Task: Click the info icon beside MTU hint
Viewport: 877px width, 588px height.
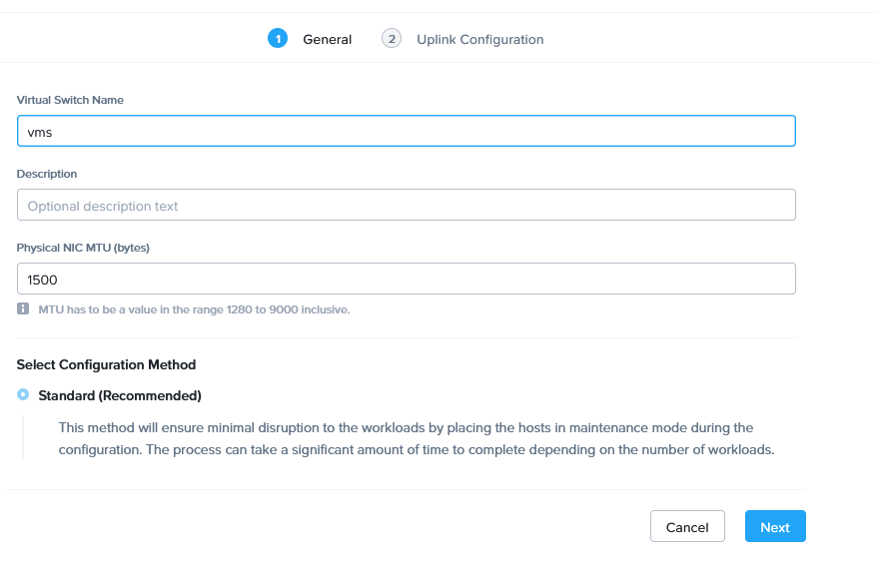Action: [23, 309]
